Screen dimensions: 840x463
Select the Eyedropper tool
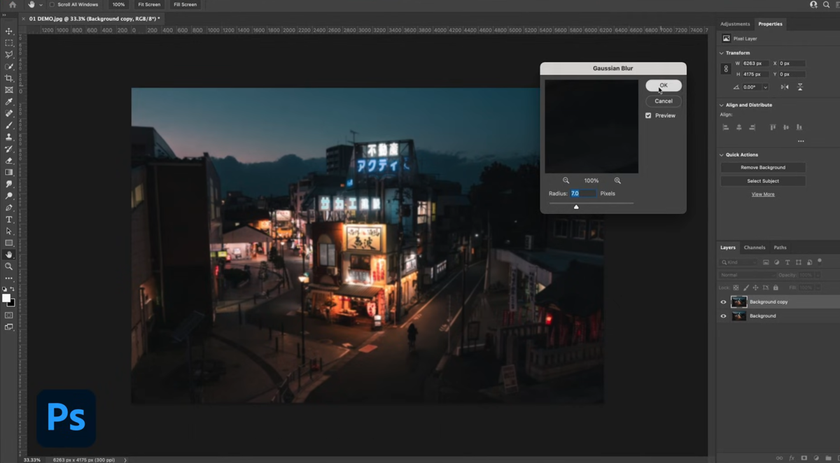[x=9, y=102]
